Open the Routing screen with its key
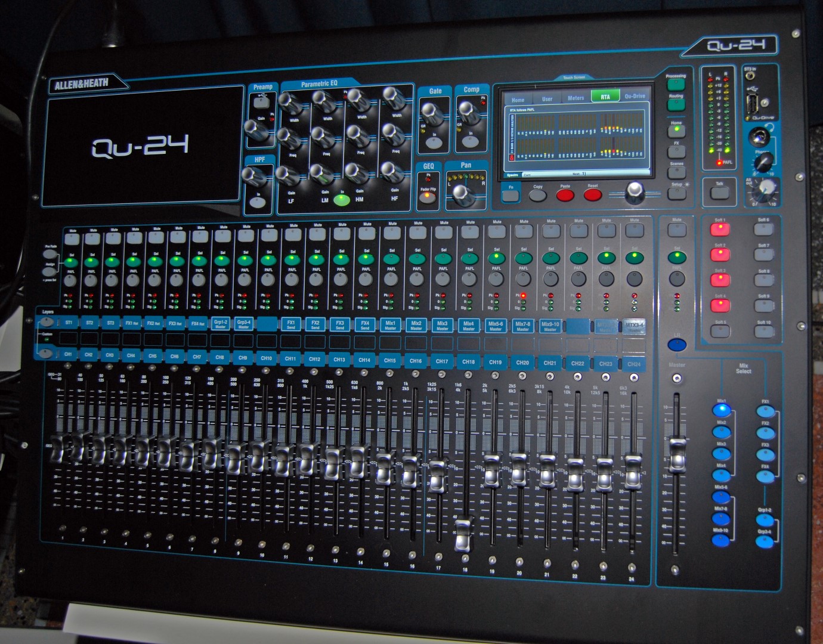 coord(676,105)
